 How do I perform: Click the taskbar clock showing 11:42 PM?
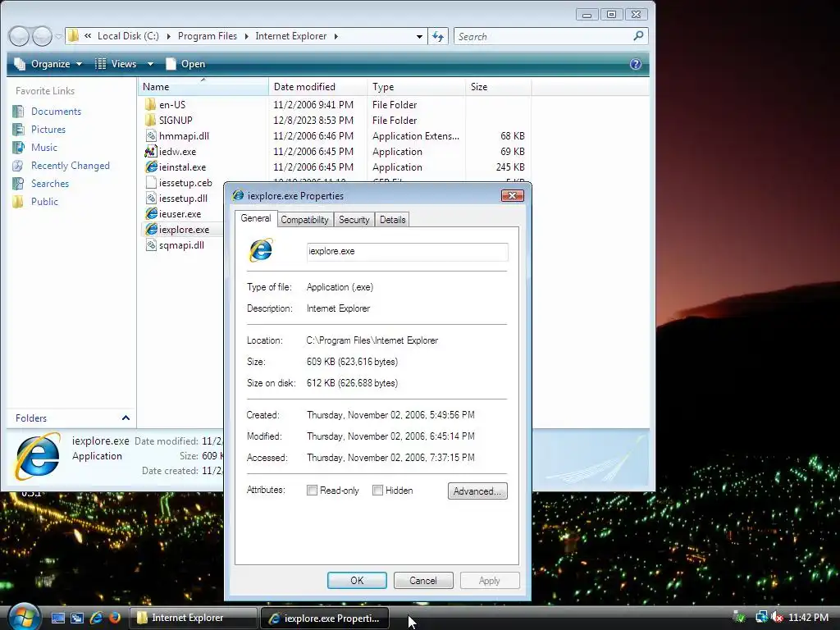click(x=808, y=618)
